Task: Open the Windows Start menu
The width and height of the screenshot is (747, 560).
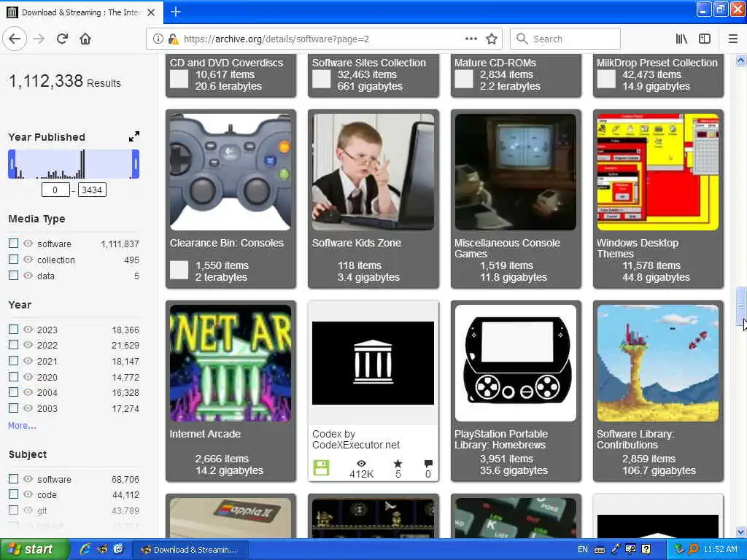Action: (x=34, y=550)
